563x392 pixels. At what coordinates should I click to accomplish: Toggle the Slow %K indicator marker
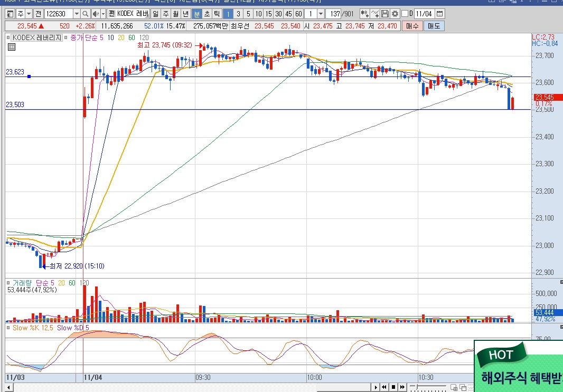pos(8,328)
